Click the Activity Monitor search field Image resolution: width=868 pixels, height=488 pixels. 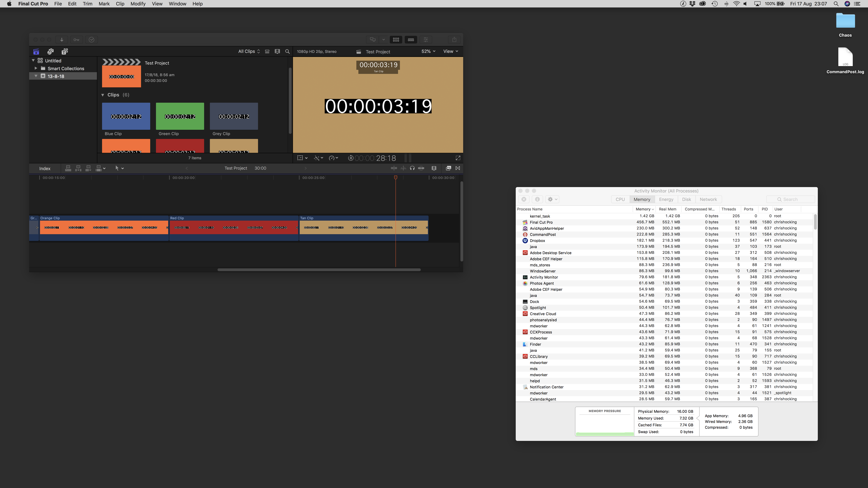[791, 199]
